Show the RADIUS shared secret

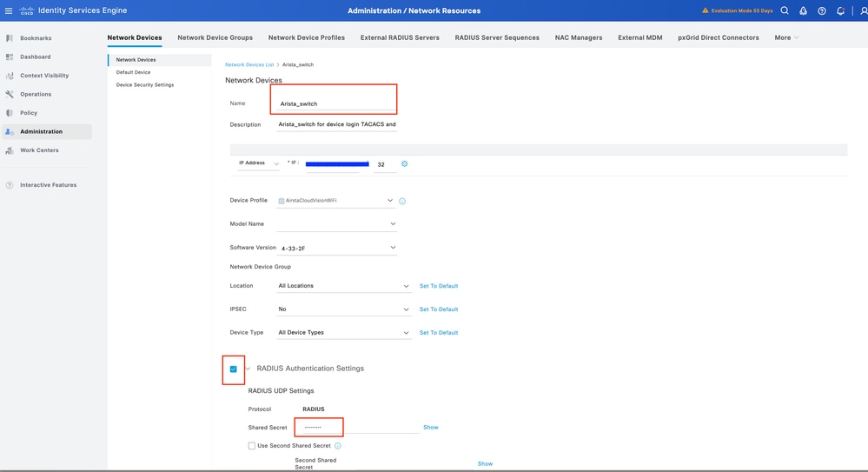(430, 428)
